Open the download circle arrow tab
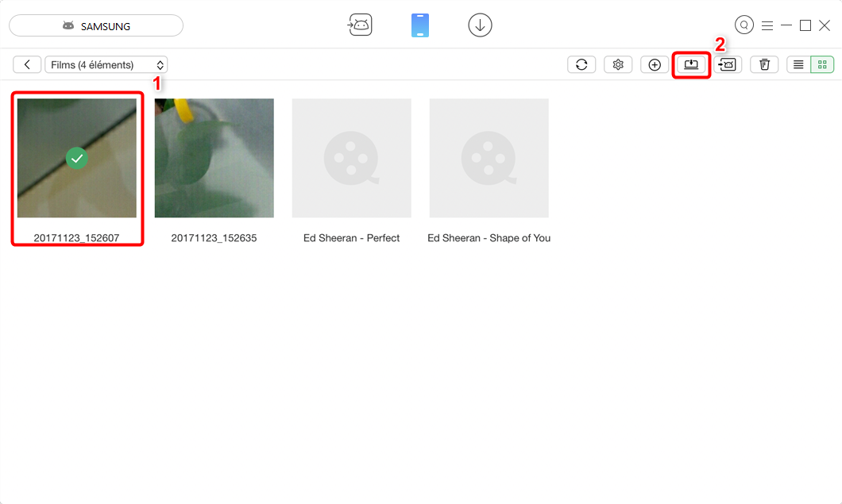This screenshot has height=504, width=842. click(x=480, y=25)
